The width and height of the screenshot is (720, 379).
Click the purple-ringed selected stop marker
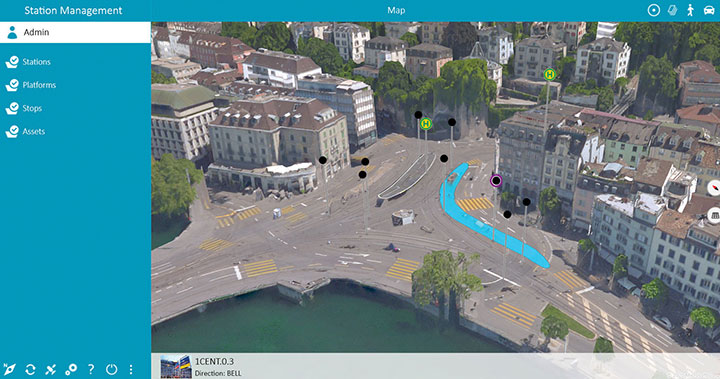pyautogui.click(x=496, y=181)
